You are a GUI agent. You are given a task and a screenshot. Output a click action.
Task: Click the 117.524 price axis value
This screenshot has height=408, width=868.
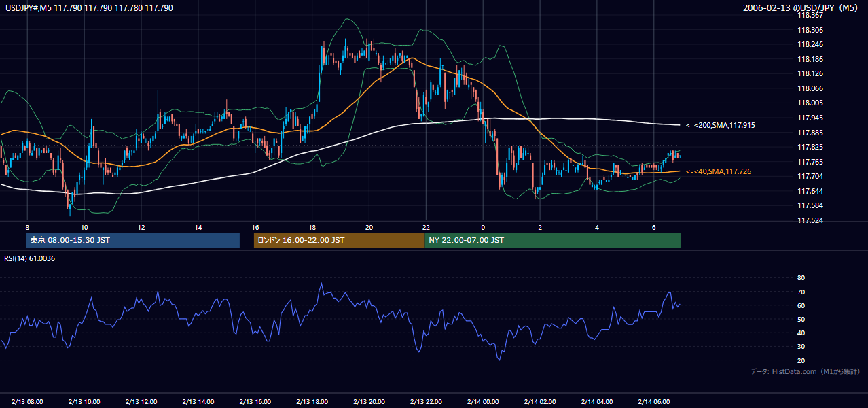810,220
